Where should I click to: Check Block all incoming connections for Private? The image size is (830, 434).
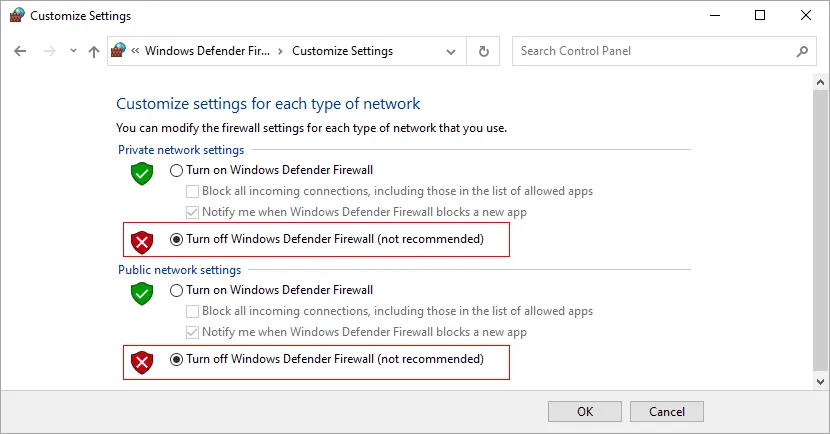click(x=193, y=191)
